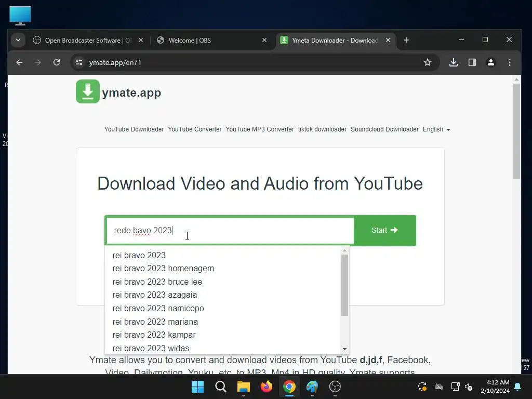Open YouTube MP3 Converter nav link
The width and height of the screenshot is (532, 399).
(x=260, y=129)
